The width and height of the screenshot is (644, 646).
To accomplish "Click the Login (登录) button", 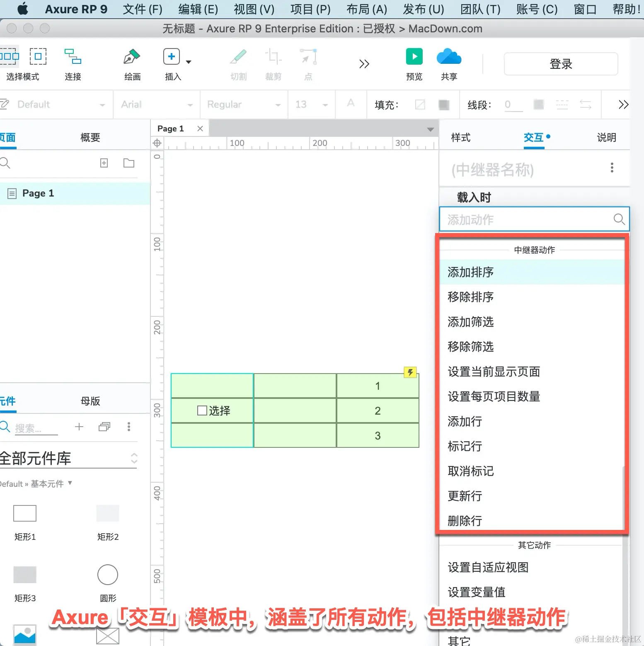I will coord(561,64).
